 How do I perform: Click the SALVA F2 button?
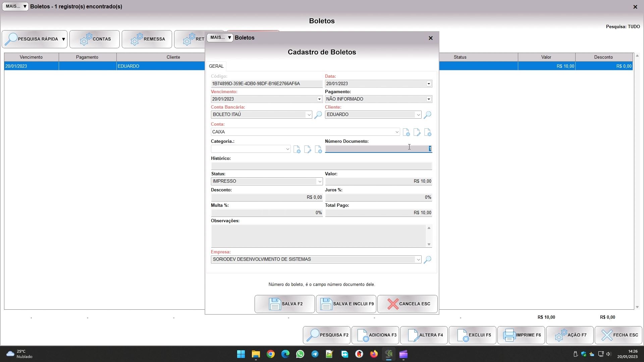pyautogui.click(x=285, y=304)
